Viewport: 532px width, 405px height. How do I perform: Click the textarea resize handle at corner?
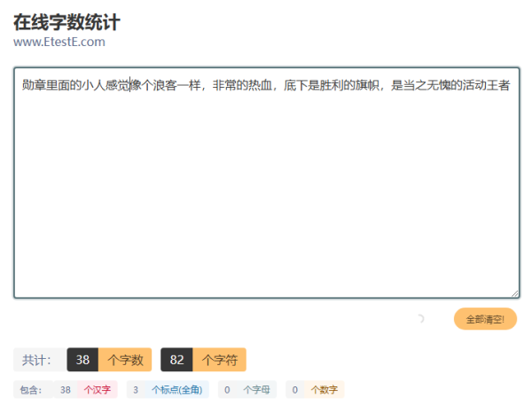point(514,293)
